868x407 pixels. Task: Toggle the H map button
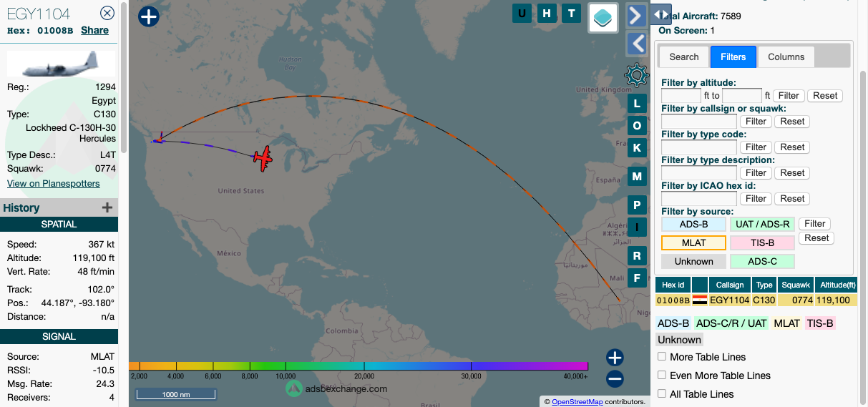547,13
